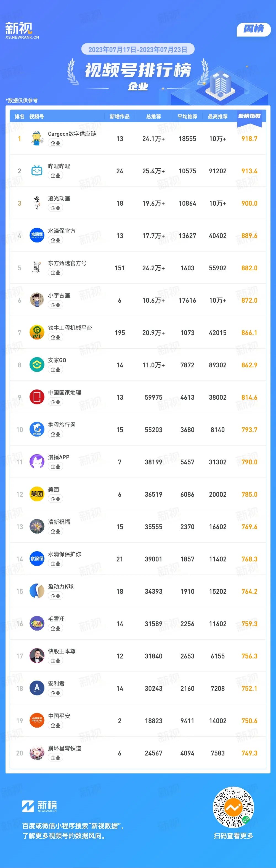The height and width of the screenshot is (868, 276).
Task: Click the 安利君 dark blue A logo
Action: coord(37,688)
